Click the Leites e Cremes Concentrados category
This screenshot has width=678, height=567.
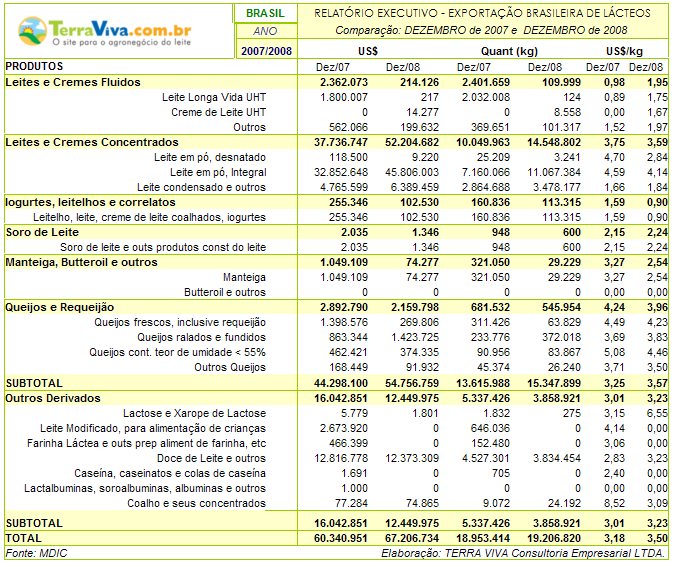86,142
